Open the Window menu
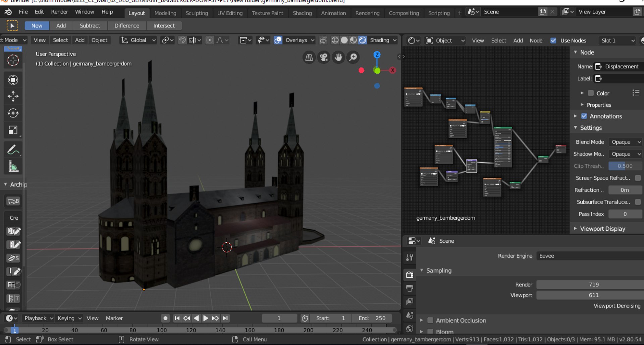The height and width of the screenshot is (345, 644). click(85, 12)
